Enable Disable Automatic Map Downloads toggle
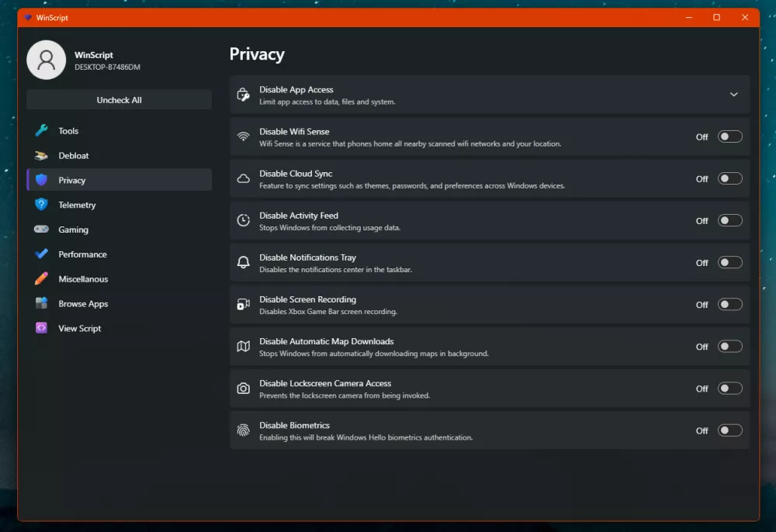 coord(729,347)
